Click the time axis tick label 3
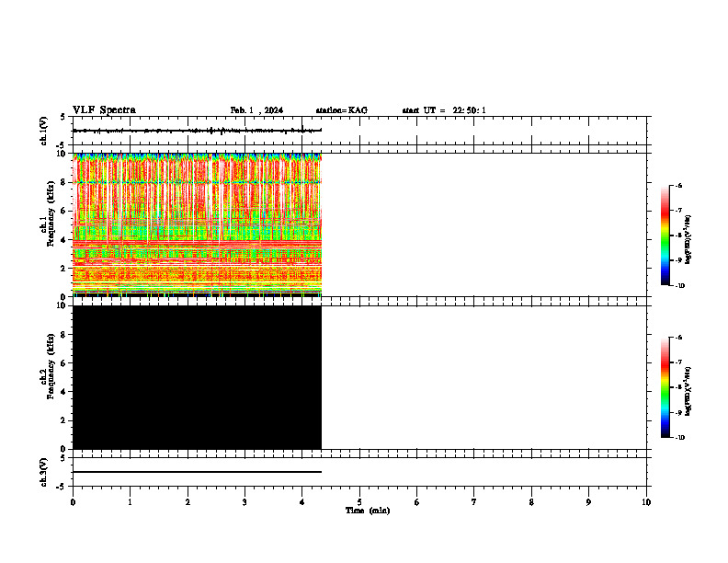 tap(245, 502)
